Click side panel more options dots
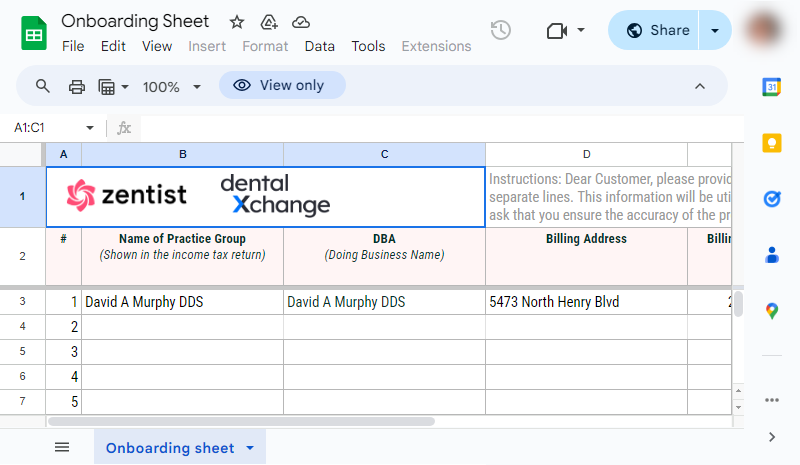Screen dimensions: 800x465 (771, 400)
